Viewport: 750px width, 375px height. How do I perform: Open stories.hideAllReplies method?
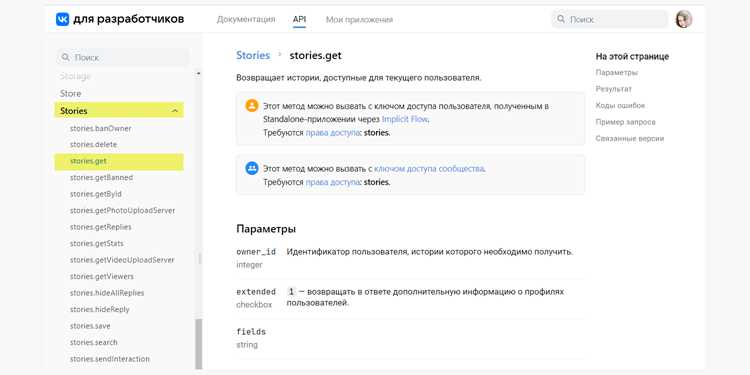[107, 293]
